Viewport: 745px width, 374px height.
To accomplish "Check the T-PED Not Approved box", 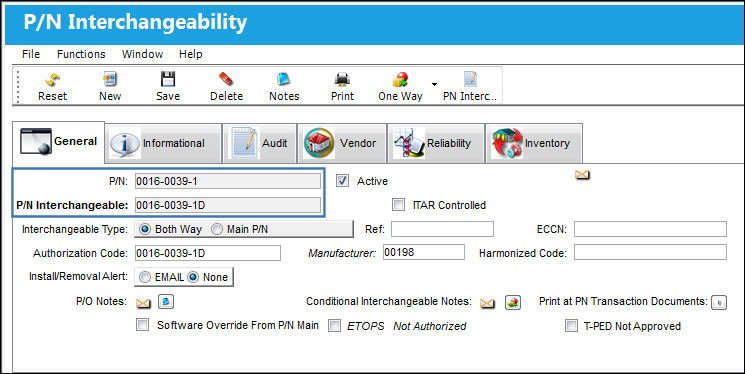I will (x=571, y=326).
